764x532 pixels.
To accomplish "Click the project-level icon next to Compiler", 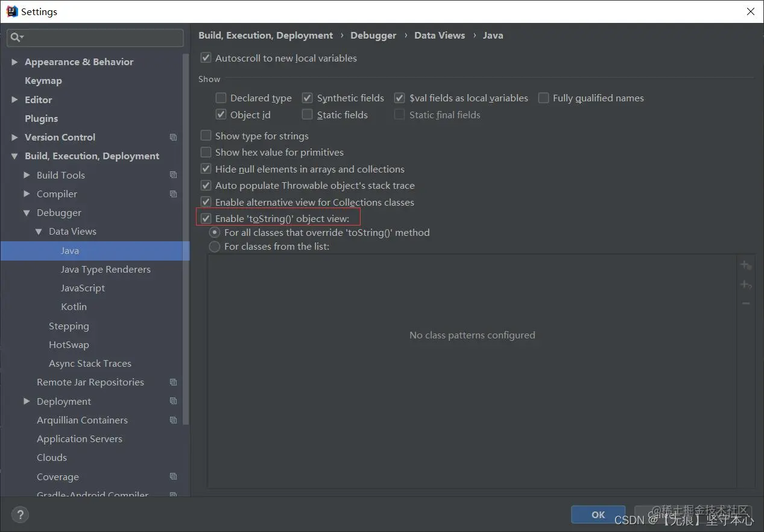I will (x=174, y=194).
